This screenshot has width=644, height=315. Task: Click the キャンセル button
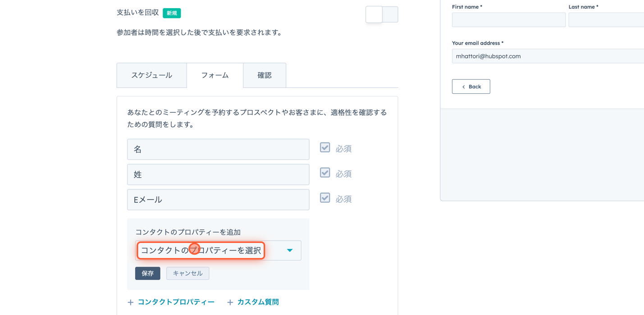click(x=188, y=274)
